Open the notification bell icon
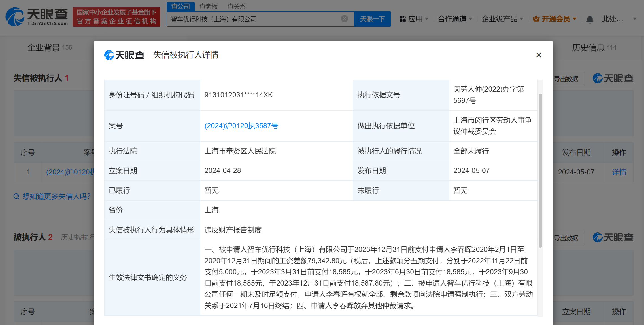Image resolution: width=644 pixels, height=325 pixels. [x=590, y=19]
